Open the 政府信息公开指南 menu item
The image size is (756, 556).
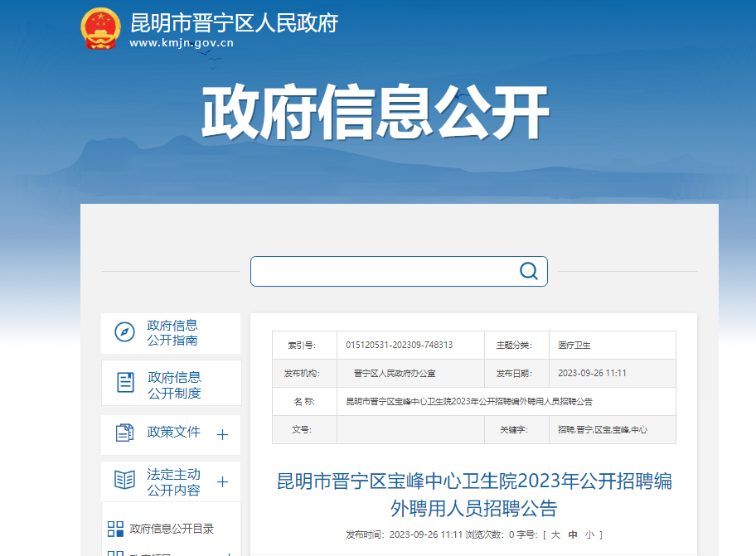[172, 332]
